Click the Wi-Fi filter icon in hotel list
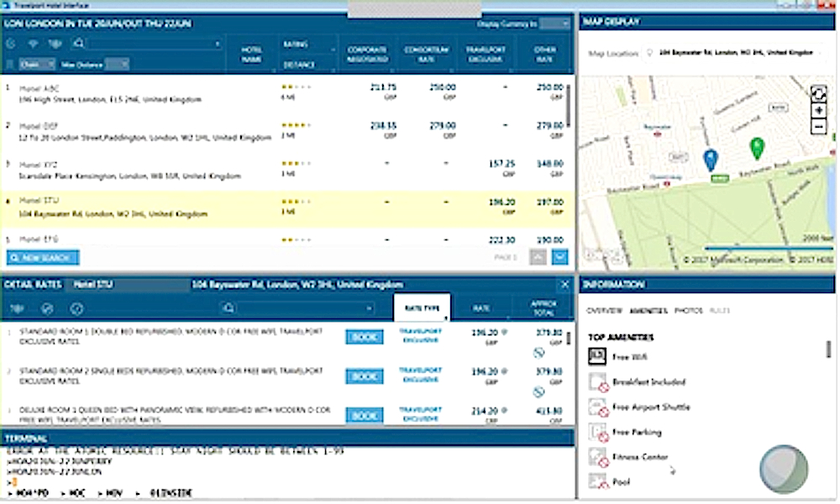 pyautogui.click(x=34, y=44)
